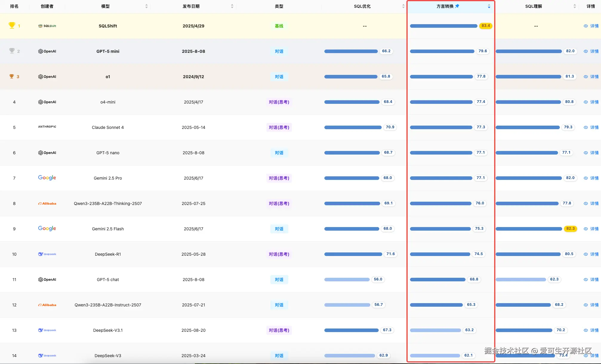Image resolution: width=601 pixels, height=364 pixels.
Task: Click SQLShift's 83.4 方言转换 score bar
Action: pyautogui.click(x=443, y=26)
